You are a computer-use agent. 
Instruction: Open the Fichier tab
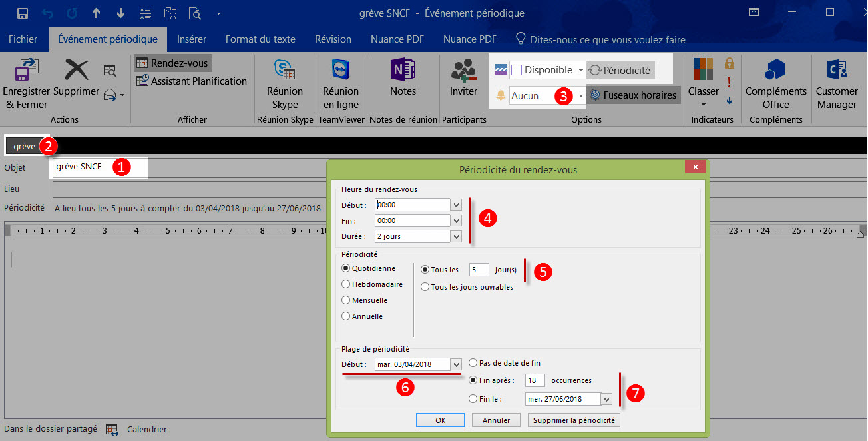(x=23, y=39)
